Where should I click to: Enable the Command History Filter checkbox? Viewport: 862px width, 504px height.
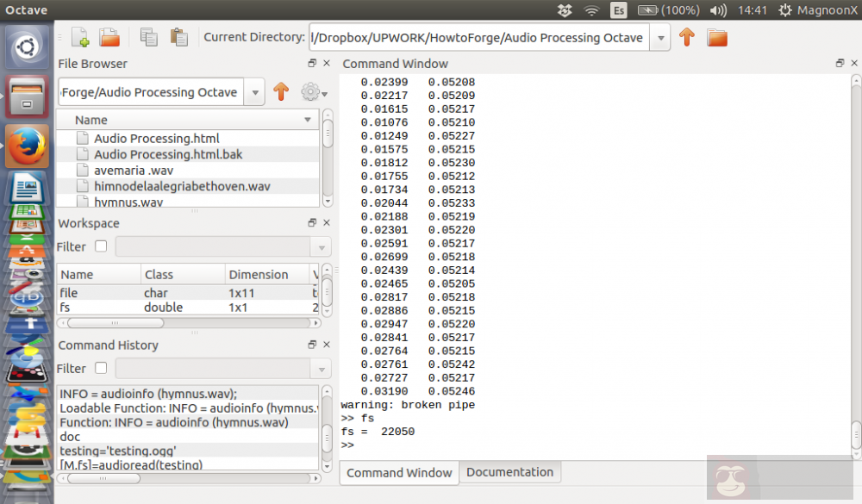[x=101, y=368]
